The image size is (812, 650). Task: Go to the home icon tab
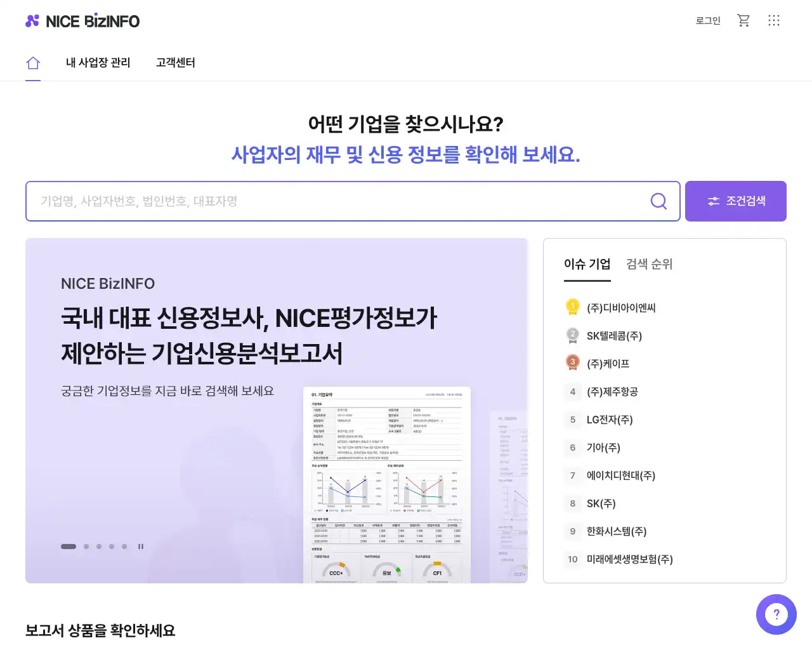33,63
